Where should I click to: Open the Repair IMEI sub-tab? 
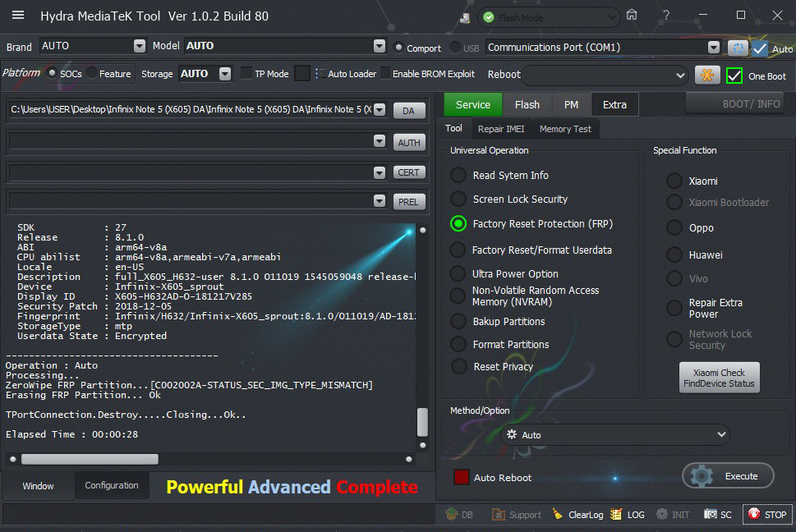[x=501, y=129]
